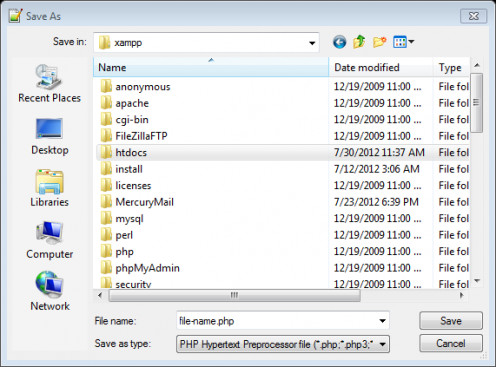Click the Save button
The height and width of the screenshot is (367, 496).
tap(451, 321)
